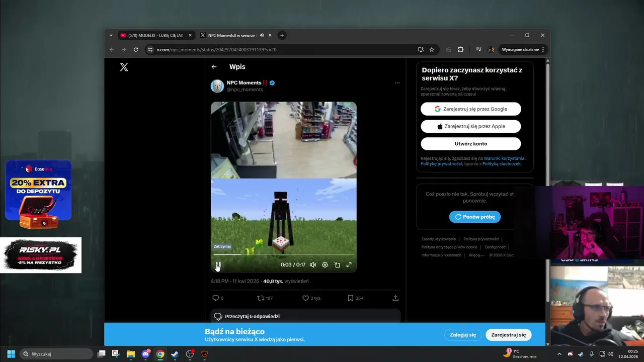
Task: Open the Polityką ciasteczek link
Action: [502, 164]
